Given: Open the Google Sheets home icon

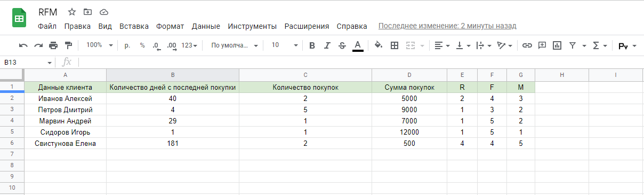Looking at the screenshot, I should pyautogui.click(x=19, y=19).
